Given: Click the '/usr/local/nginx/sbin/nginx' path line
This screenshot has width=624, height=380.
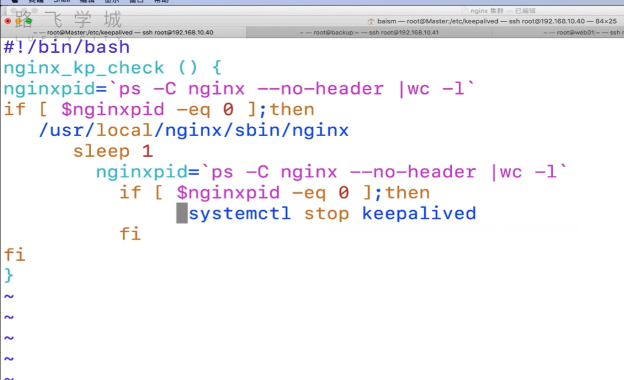Looking at the screenshot, I should (193, 131).
